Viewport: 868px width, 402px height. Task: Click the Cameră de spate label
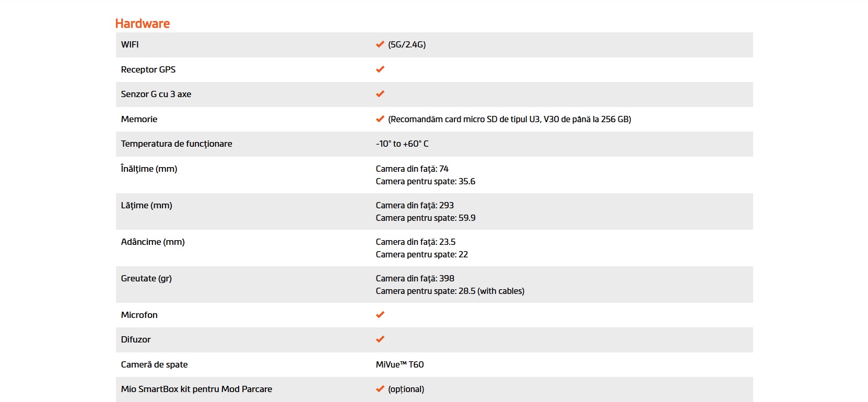pos(154,364)
